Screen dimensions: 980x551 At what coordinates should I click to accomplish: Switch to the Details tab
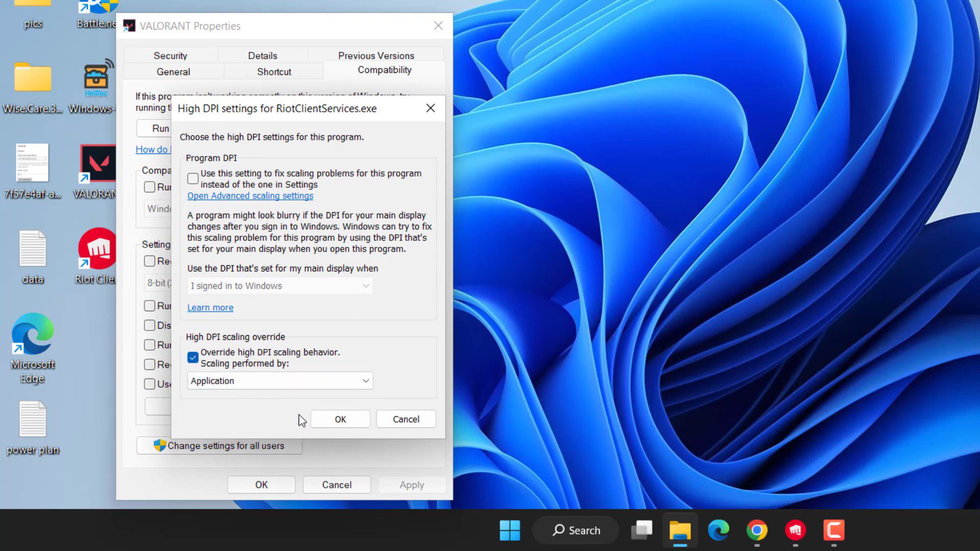click(x=262, y=56)
